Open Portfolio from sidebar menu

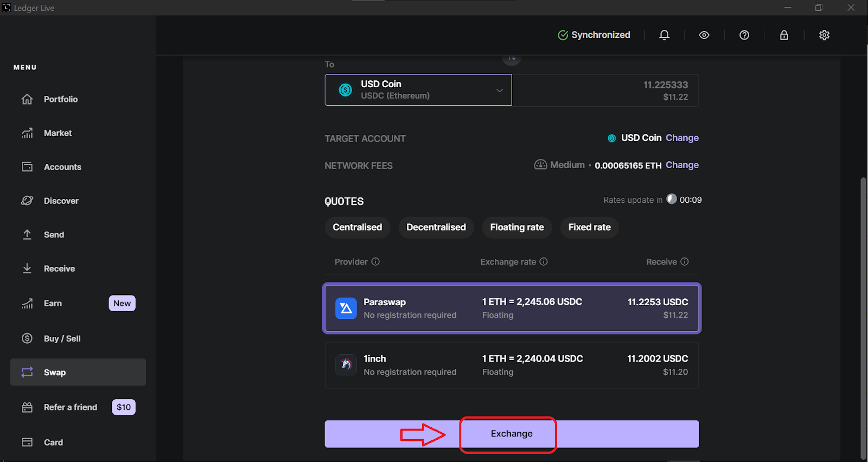pos(78,99)
